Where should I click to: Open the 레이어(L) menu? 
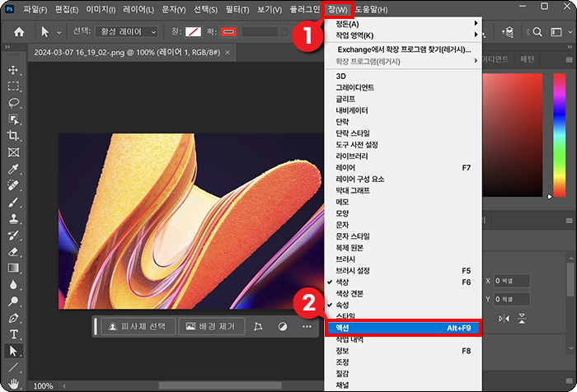point(138,10)
